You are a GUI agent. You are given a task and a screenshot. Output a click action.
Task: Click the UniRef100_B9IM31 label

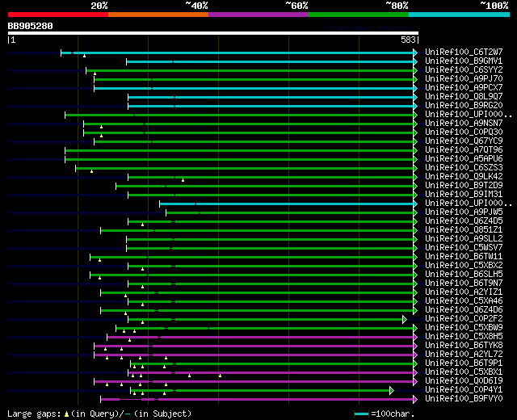pos(464,195)
